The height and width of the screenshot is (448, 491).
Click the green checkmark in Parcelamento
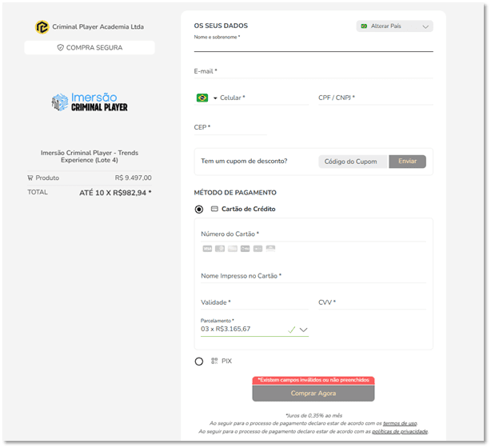[x=292, y=330]
